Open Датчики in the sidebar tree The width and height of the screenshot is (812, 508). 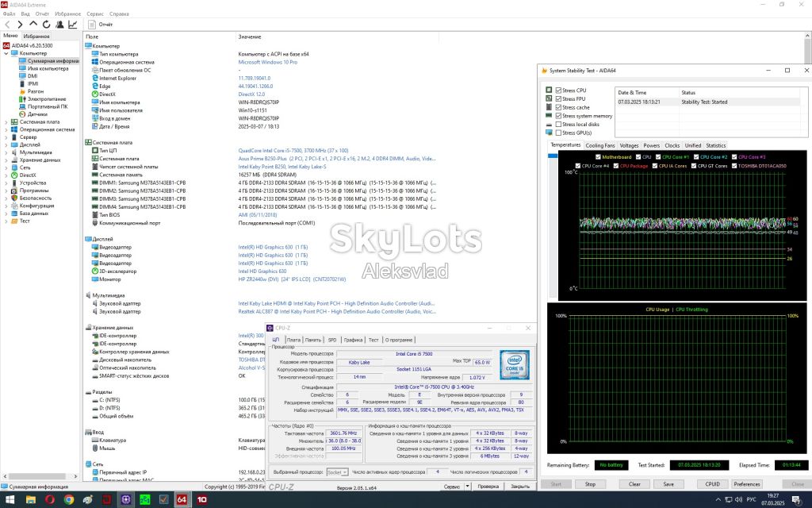(x=37, y=114)
